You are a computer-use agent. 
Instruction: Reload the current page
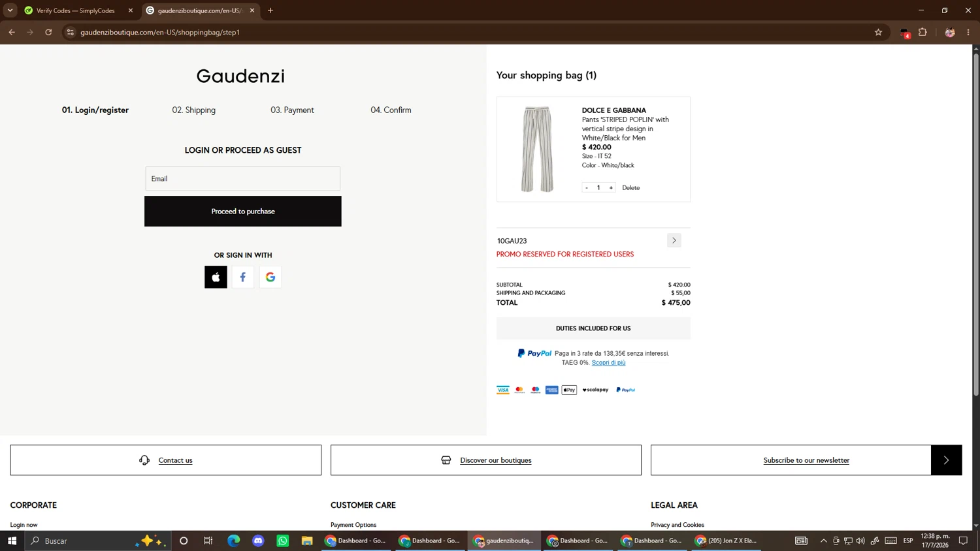pyautogui.click(x=48, y=32)
